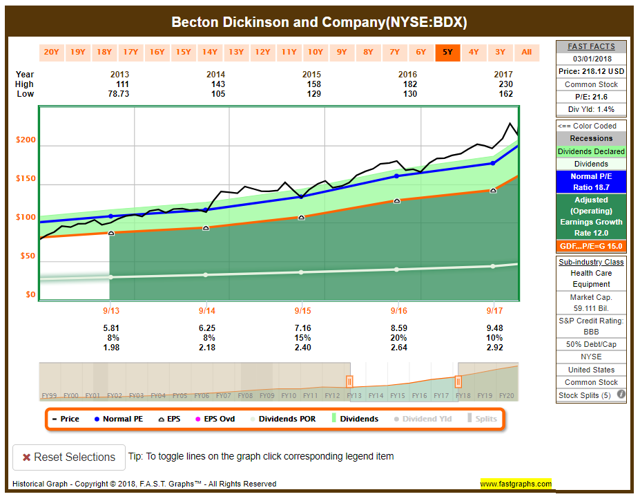This screenshot has width=640, height=501.
Task: Click the Market Cap. 59.111 Bil. cell
Action: coord(591,303)
